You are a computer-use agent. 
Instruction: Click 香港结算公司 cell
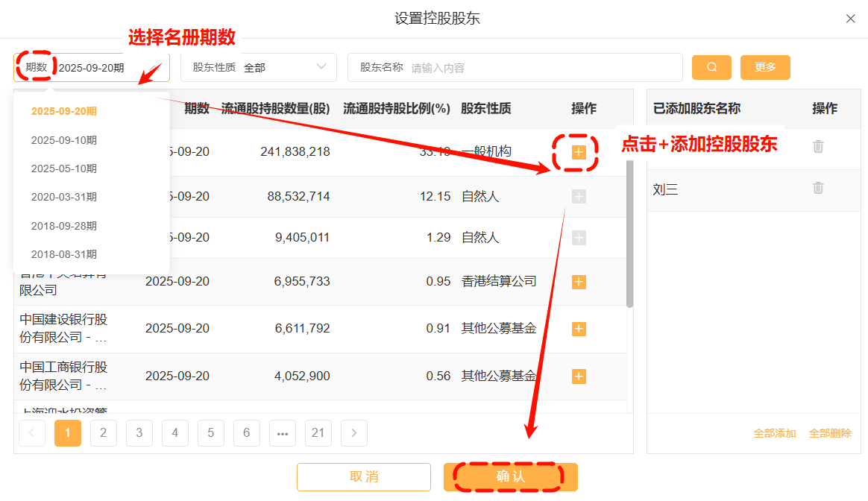(x=499, y=281)
